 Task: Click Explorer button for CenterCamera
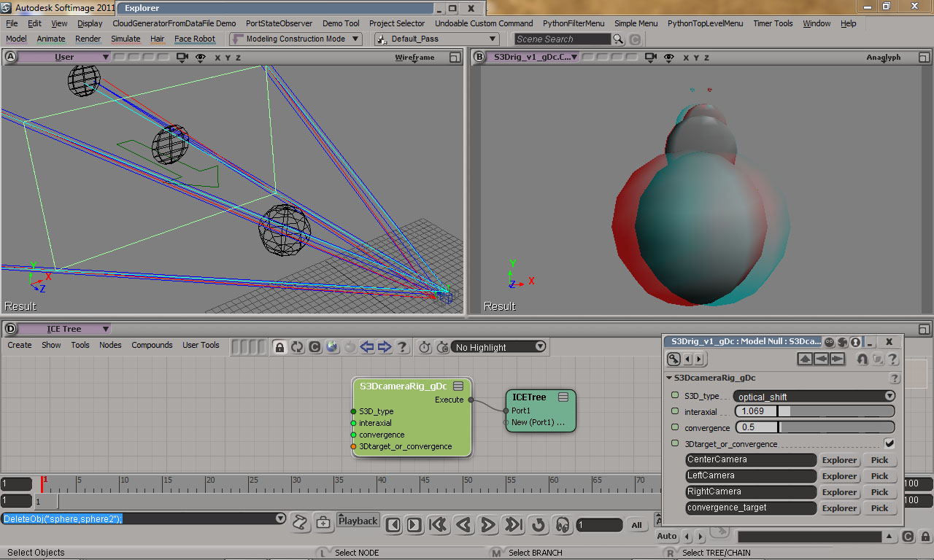pyautogui.click(x=839, y=460)
